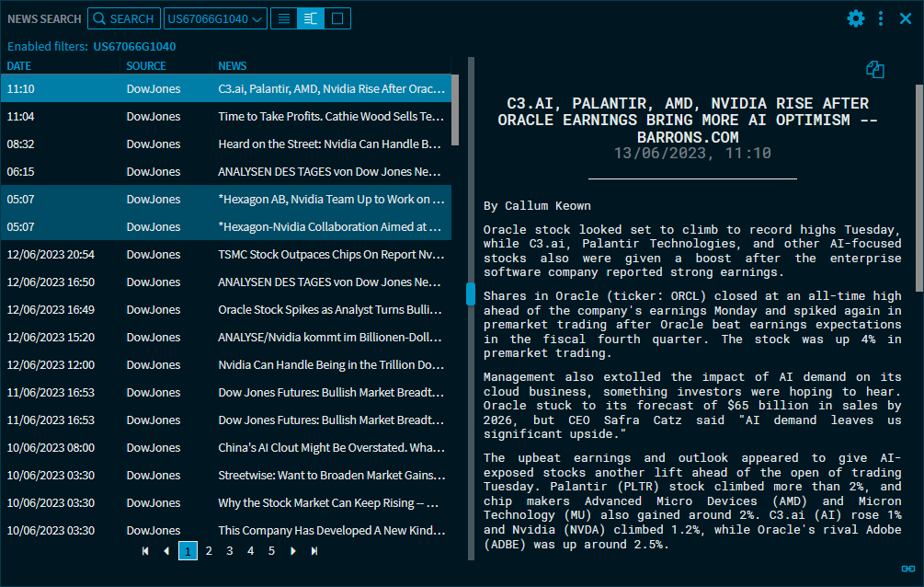Open the settings gear
Screen dimensions: 924x587
pos(856,18)
